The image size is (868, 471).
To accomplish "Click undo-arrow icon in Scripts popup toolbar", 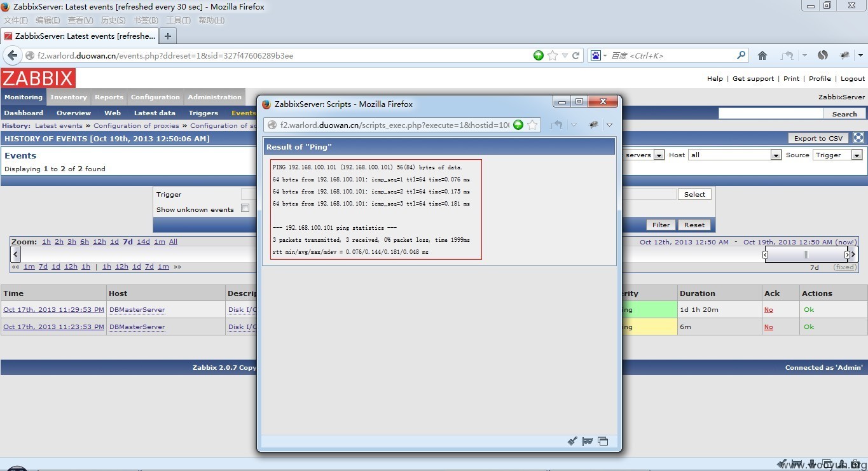I will coord(556,125).
